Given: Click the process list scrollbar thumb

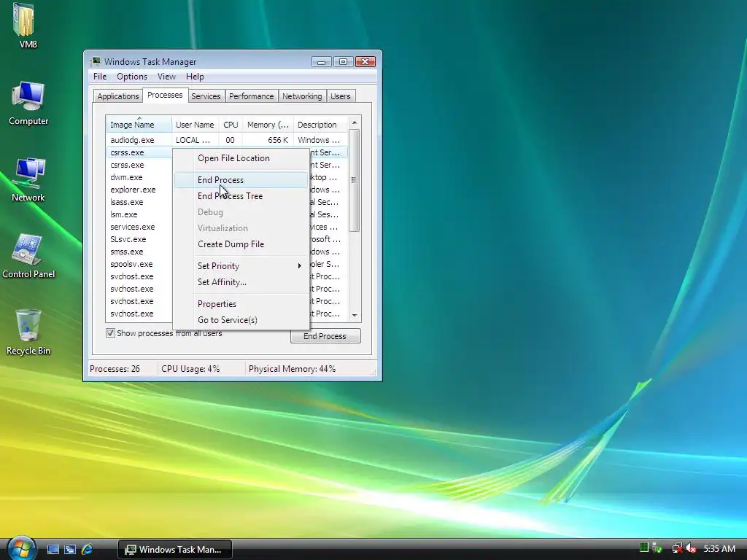Looking at the screenshot, I should 354,180.
